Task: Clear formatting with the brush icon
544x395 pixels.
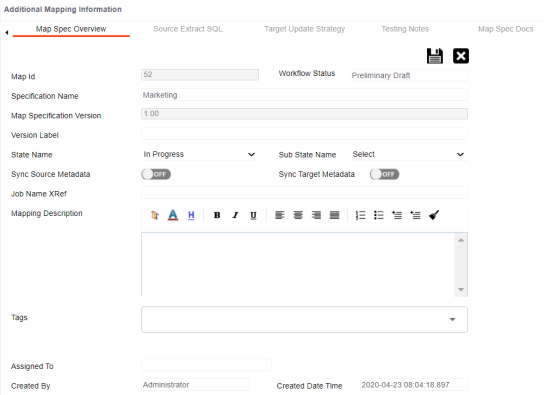Action: click(x=434, y=215)
